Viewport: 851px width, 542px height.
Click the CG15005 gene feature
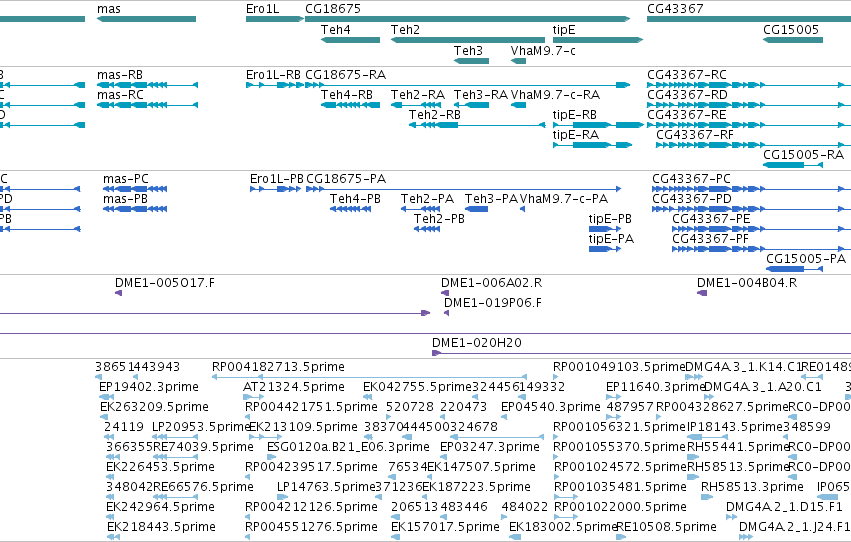pyautogui.click(x=793, y=40)
